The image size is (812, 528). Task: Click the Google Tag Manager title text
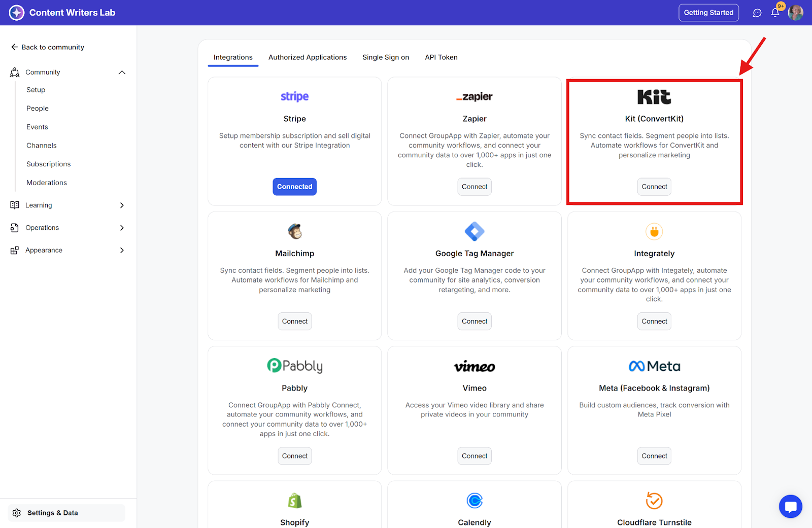coord(475,254)
